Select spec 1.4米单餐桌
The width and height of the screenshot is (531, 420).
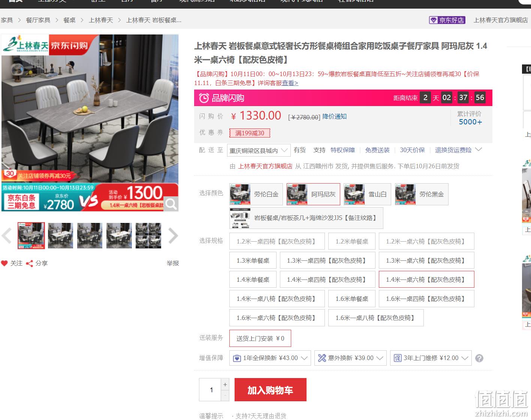pyautogui.click(x=253, y=280)
